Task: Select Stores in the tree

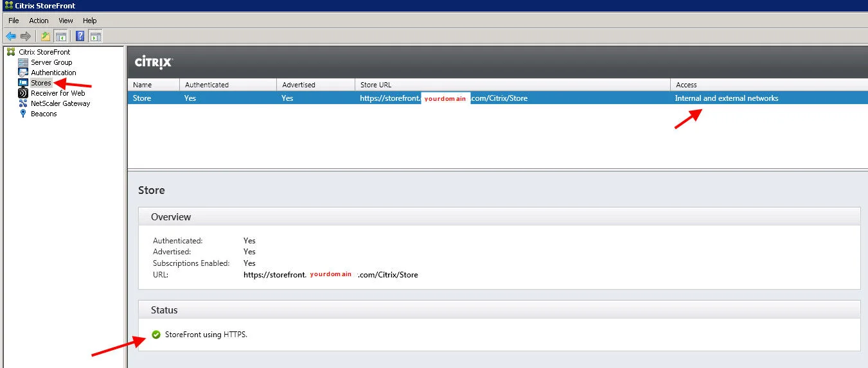Action: click(x=41, y=83)
